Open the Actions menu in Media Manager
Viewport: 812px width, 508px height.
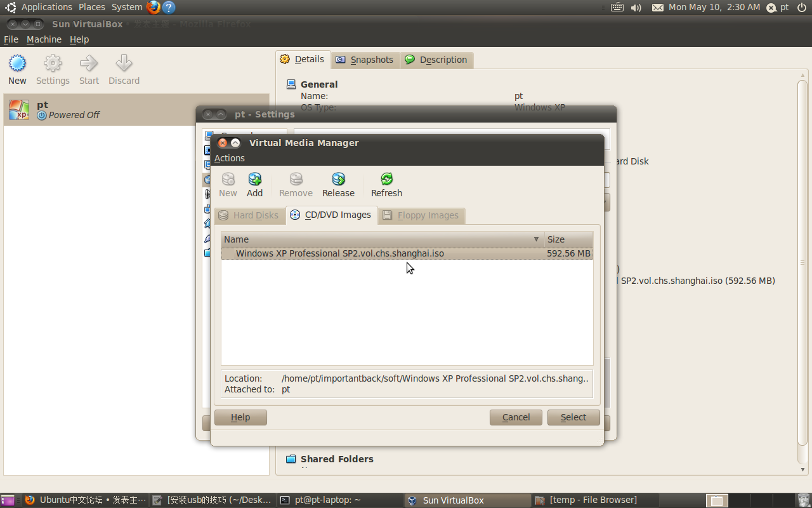coord(229,158)
